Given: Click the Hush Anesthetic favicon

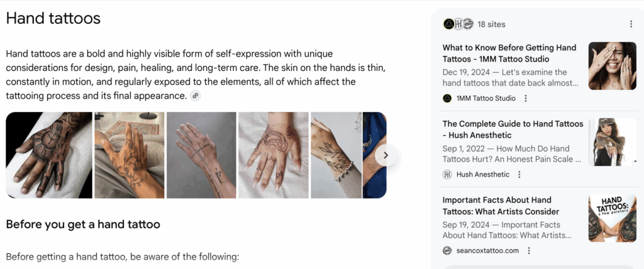Looking at the screenshot, I should click(x=447, y=175).
